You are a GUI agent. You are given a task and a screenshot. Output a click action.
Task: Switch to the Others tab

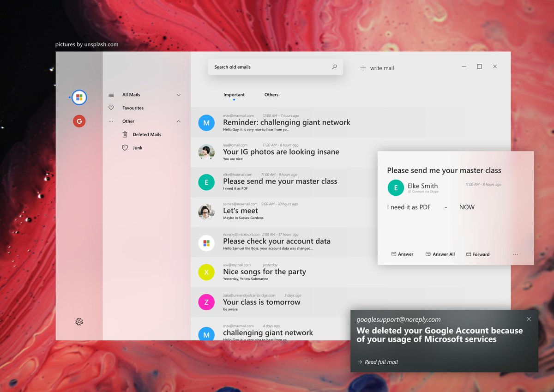click(x=271, y=95)
